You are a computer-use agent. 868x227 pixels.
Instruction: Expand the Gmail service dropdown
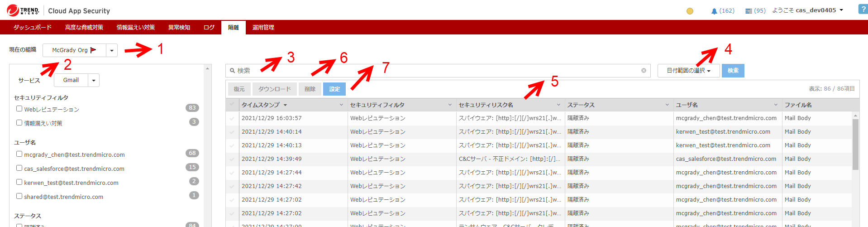94,80
